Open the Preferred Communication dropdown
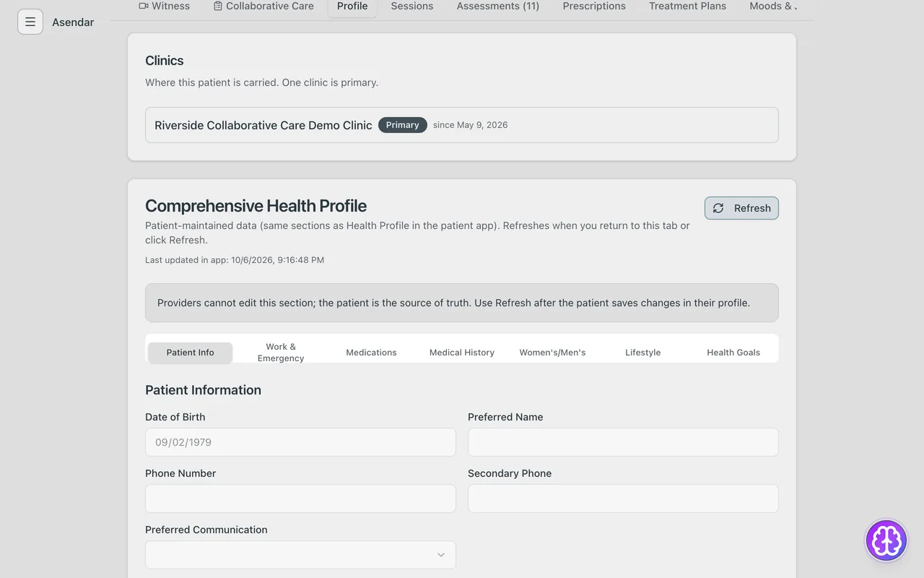 tap(300, 555)
